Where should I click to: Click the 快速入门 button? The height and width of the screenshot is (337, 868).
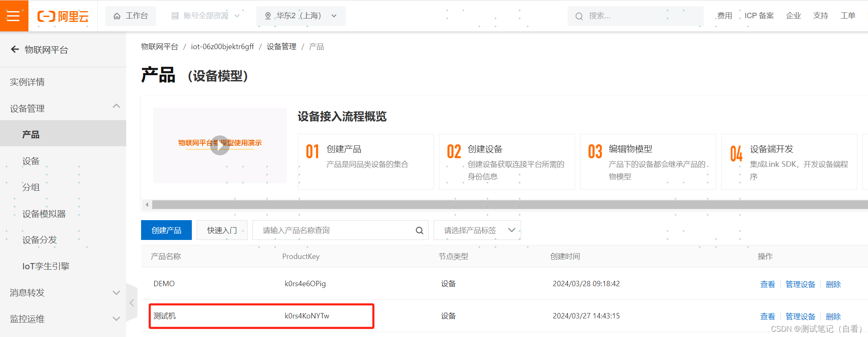click(x=222, y=230)
